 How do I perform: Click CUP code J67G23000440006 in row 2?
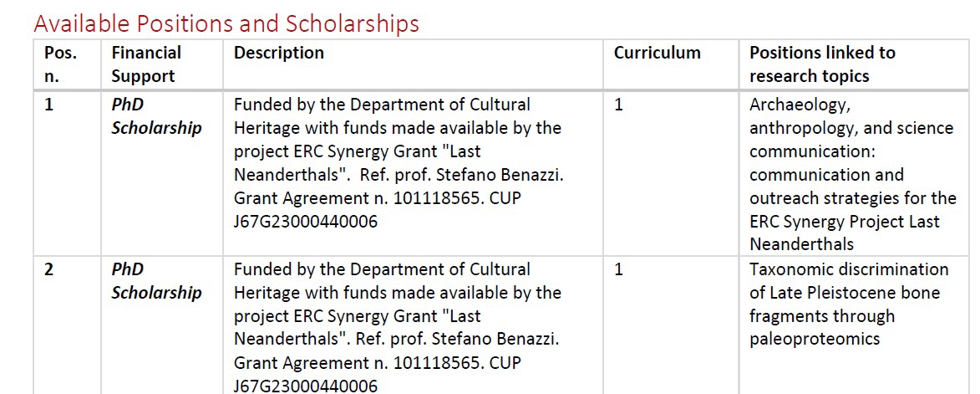coord(306,386)
